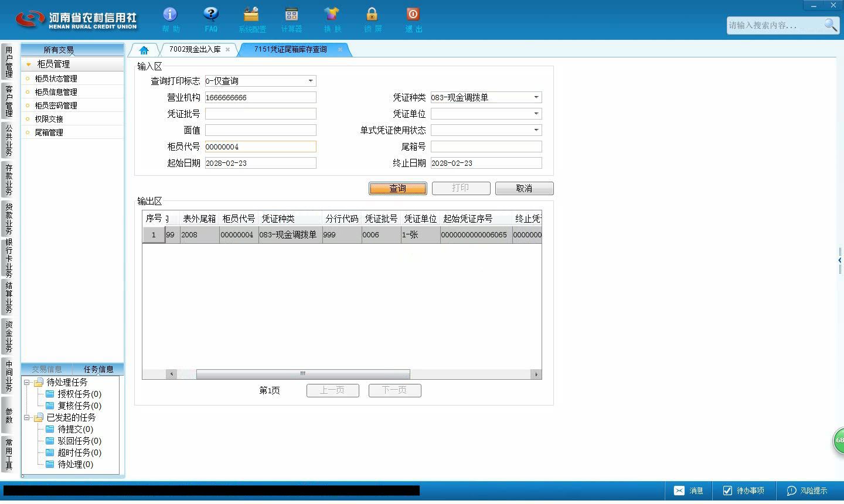Image resolution: width=844 pixels, height=504 pixels.
Task: Focus the 起始日期 date field
Action: tap(260, 163)
